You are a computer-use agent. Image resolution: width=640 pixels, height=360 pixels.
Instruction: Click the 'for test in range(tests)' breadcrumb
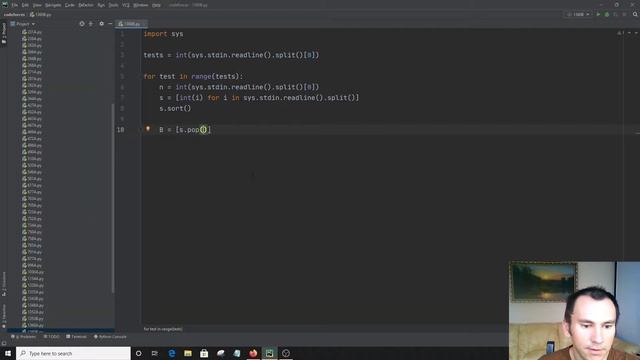click(163, 329)
